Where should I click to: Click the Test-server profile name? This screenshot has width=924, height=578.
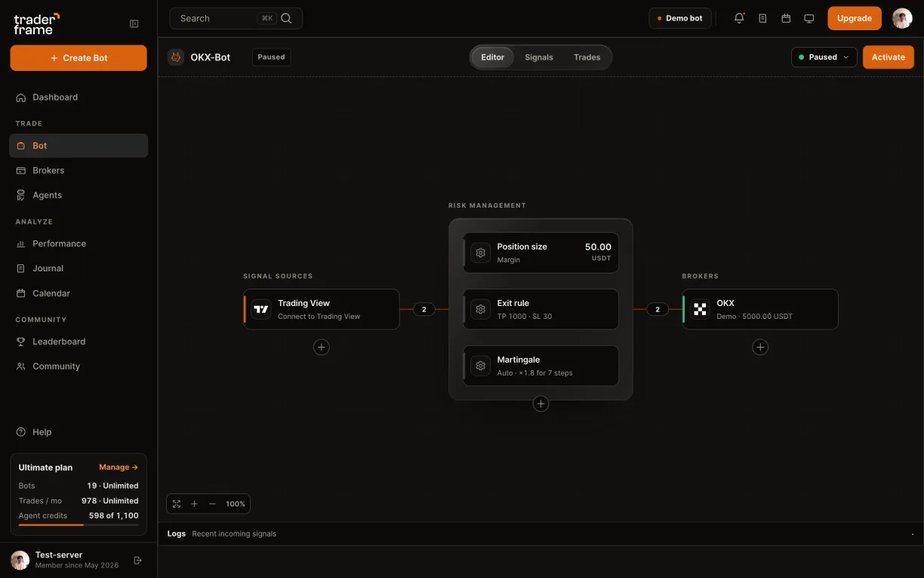[x=59, y=555]
